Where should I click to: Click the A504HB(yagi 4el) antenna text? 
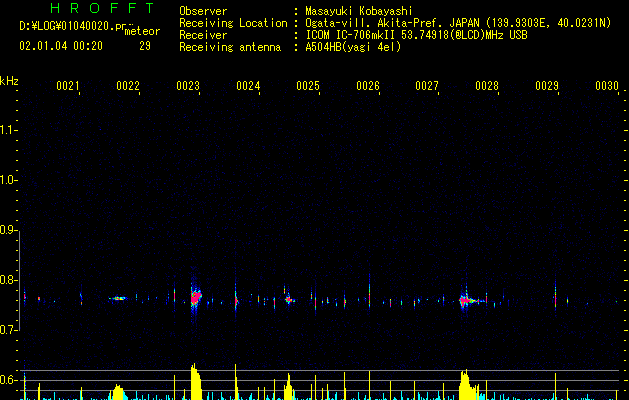coord(353,47)
